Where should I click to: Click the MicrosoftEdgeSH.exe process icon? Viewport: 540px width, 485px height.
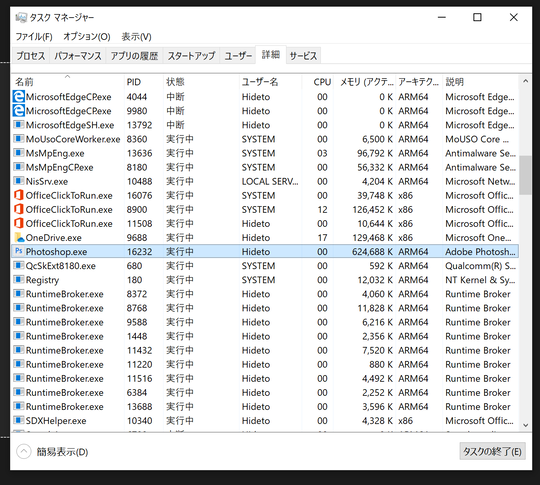[x=19, y=124]
